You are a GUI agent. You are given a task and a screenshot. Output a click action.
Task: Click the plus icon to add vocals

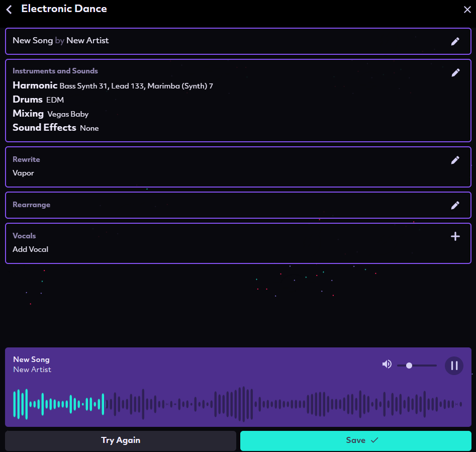[455, 236]
